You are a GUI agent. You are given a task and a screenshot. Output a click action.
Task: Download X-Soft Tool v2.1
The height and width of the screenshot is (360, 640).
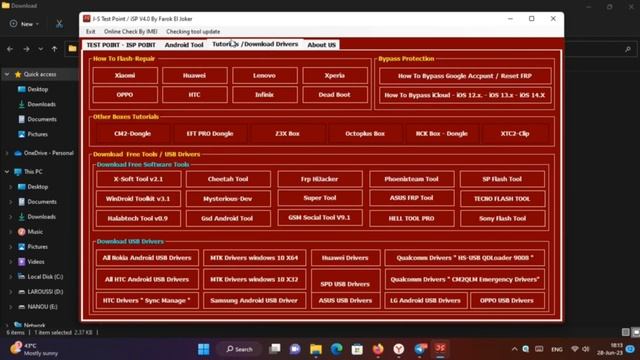138,179
